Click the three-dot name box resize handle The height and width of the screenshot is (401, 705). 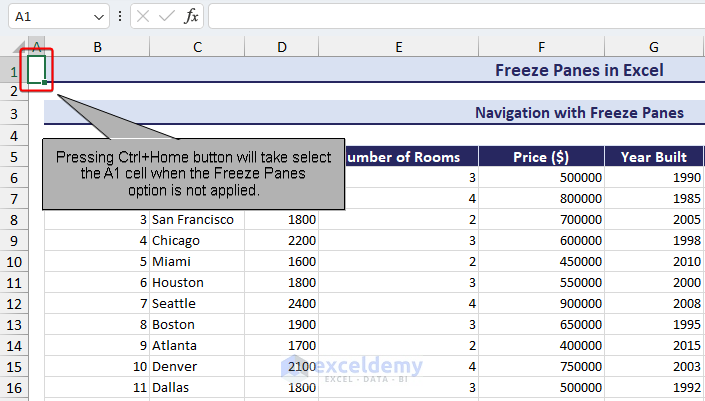[120, 17]
